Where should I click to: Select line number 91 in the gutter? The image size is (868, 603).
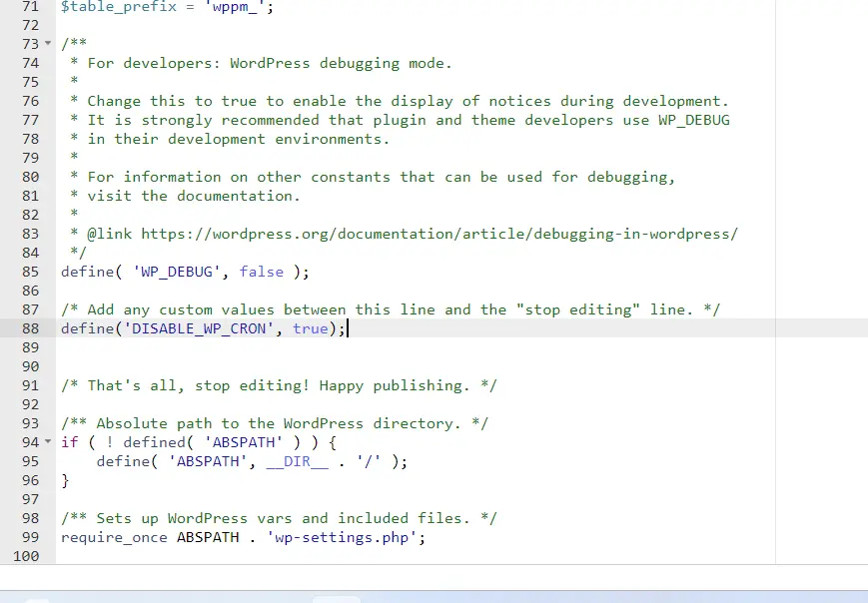(30, 385)
